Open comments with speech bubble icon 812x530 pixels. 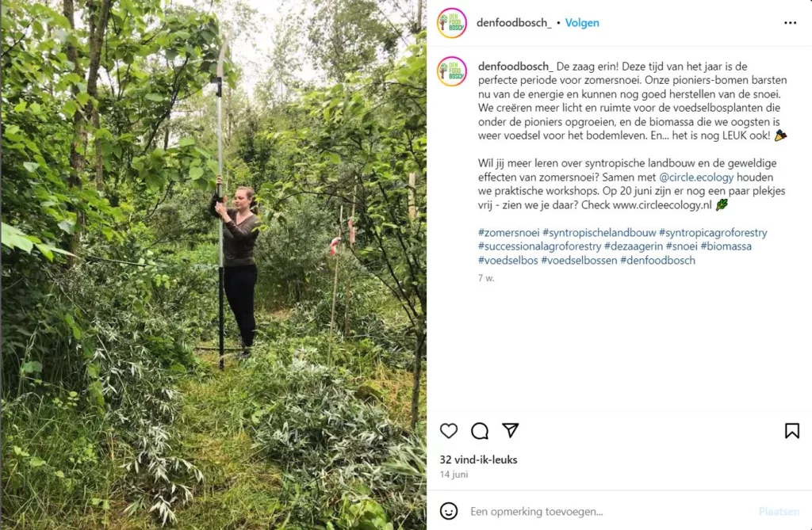pyautogui.click(x=480, y=431)
